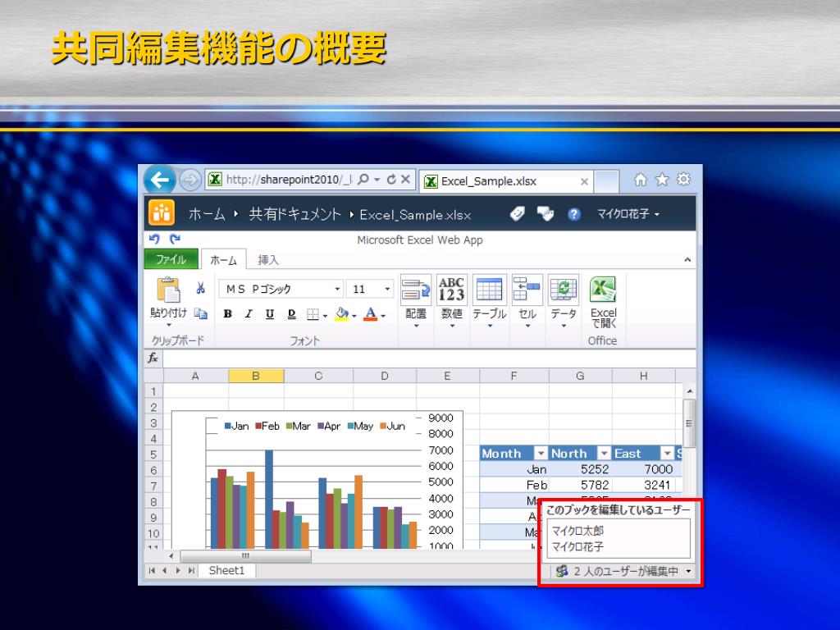840x630 pixels.
Task: Open the North column filter dropdown
Action: [604, 454]
